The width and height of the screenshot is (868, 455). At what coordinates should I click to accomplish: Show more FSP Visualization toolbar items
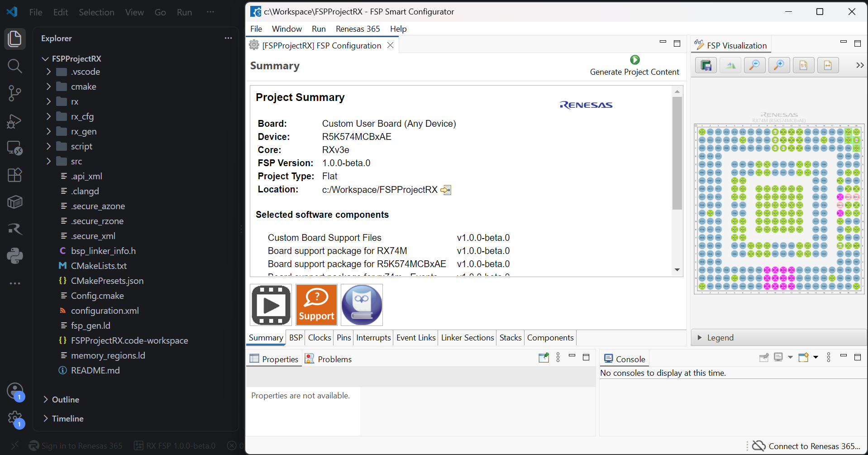[860, 65]
